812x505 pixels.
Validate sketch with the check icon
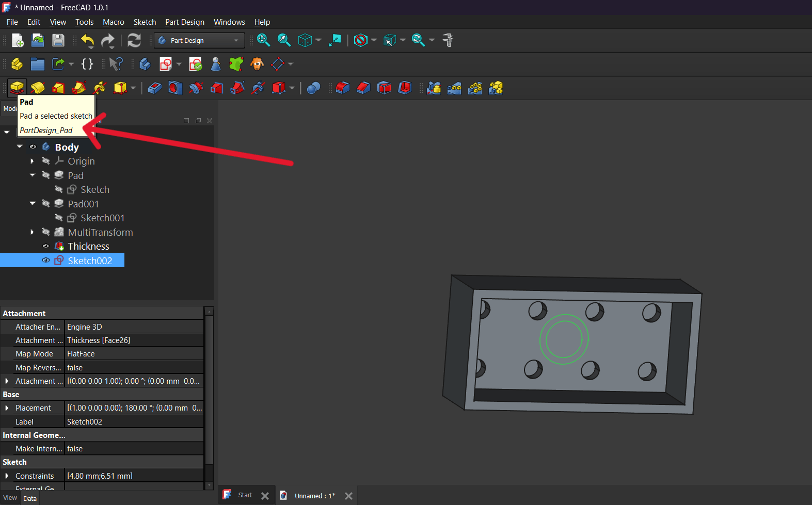[196, 64]
